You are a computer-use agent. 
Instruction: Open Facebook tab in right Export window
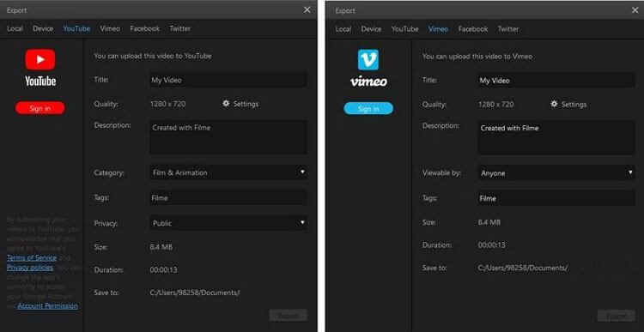(473, 28)
